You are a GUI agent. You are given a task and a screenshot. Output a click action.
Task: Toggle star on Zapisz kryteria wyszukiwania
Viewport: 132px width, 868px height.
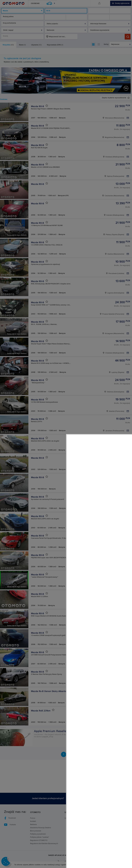(x=128, y=98)
